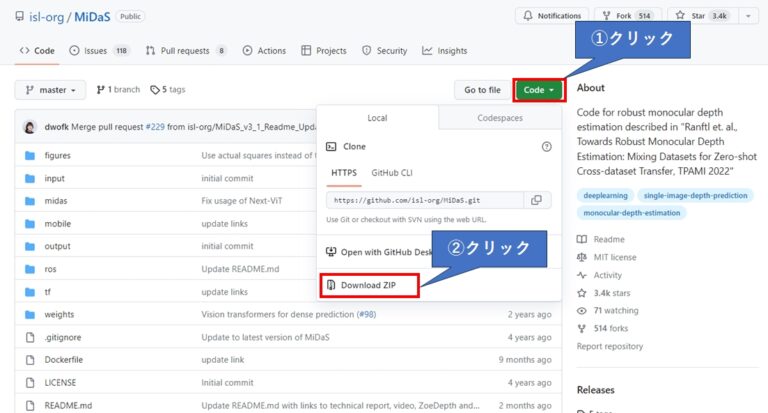Expand the master branch selector
The image size is (768, 413).
point(50,90)
